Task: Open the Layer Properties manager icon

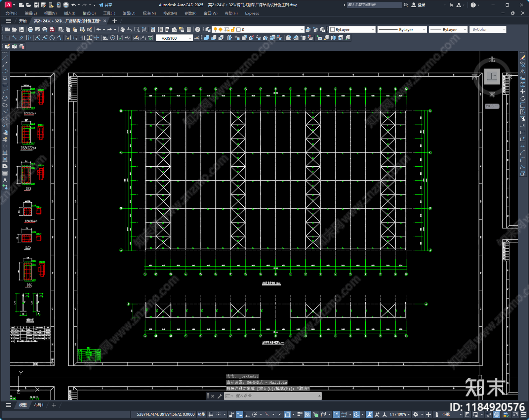Action: pos(208,29)
